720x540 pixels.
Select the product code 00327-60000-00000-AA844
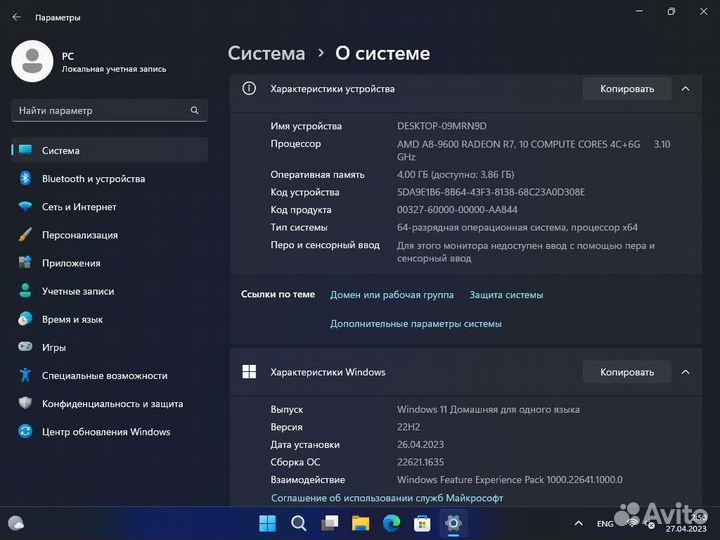[457, 209]
